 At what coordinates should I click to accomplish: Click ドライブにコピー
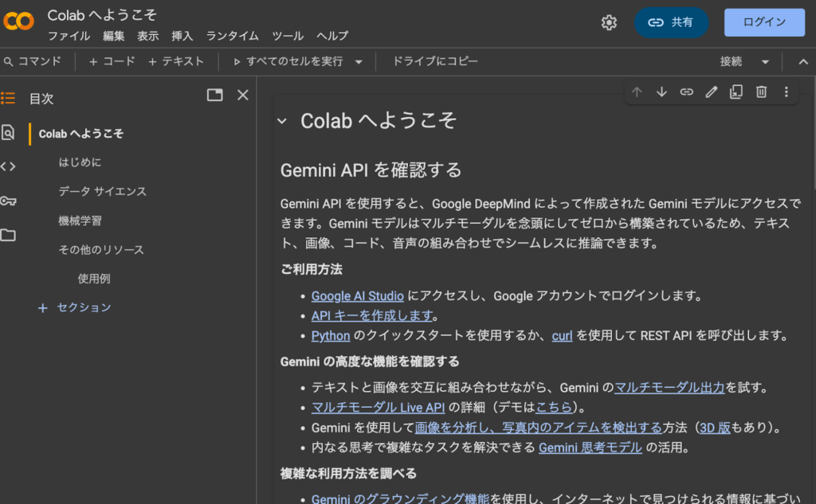tap(435, 61)
